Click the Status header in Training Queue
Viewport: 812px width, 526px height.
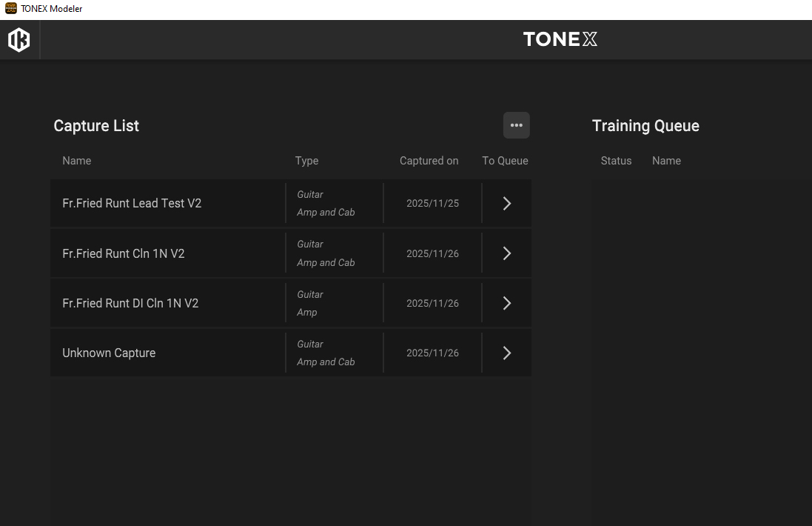616,161
